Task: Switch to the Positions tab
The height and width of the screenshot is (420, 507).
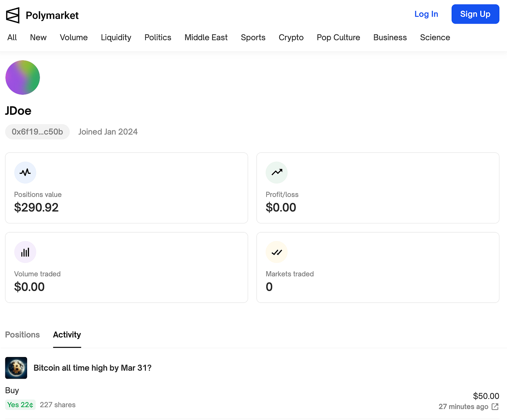Action: click(22, 335)
